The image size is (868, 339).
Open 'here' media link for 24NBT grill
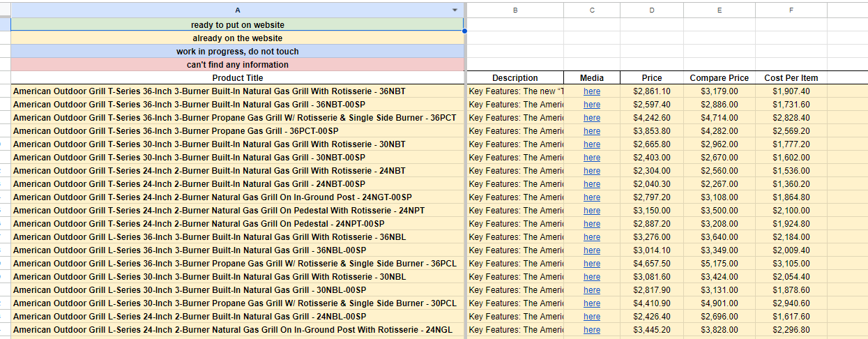(x=592, y=171)
